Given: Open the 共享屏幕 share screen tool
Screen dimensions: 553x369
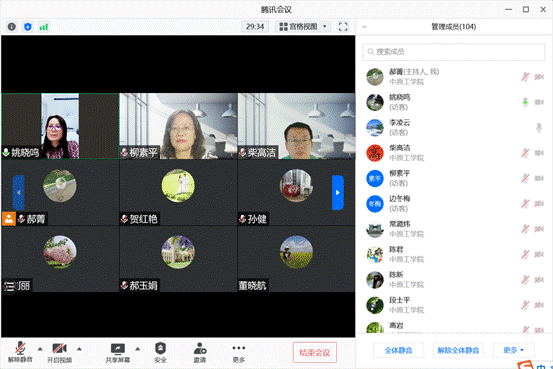Looking at the screenshot, I should (x=118, y=353).
